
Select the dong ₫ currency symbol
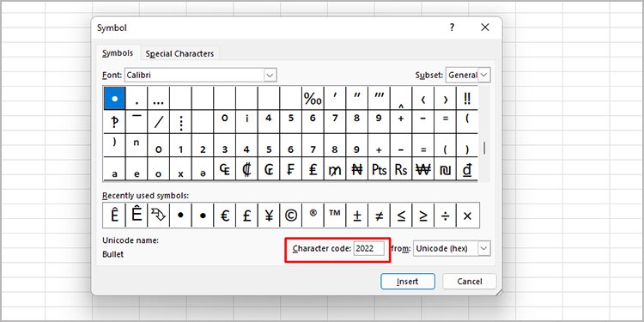click(467, 169)
